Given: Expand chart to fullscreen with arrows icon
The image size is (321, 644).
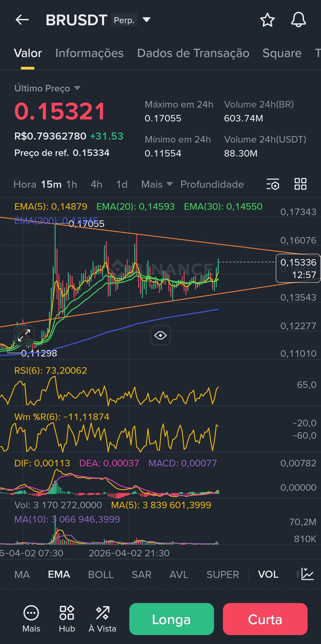Looking at the screenshot, I should 24,335.
